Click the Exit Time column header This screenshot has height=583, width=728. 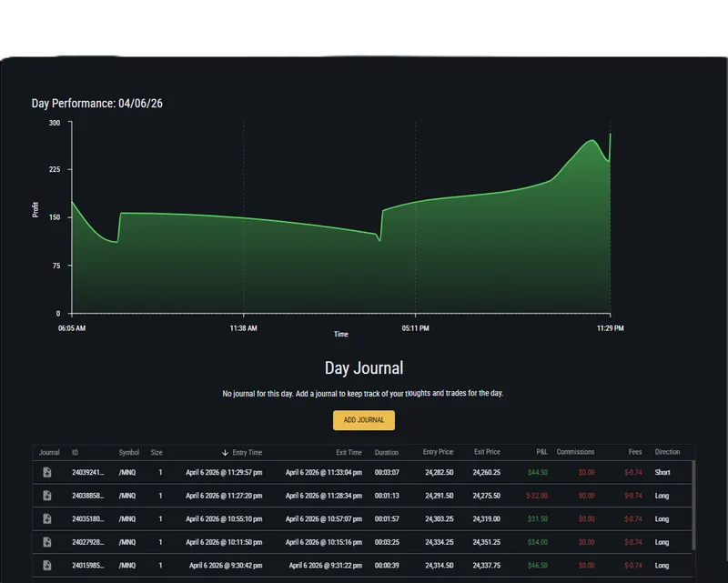(349, 452)
